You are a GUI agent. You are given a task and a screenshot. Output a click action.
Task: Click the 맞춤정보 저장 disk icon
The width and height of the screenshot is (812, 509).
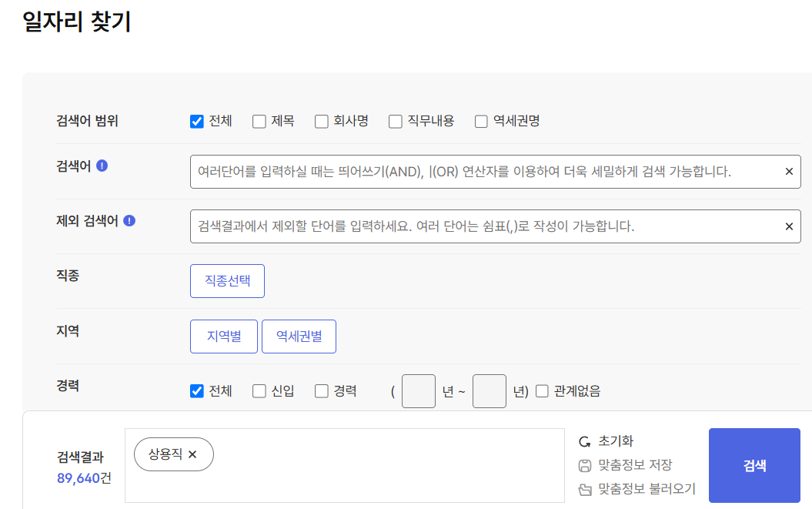click(x=585, y=465)
